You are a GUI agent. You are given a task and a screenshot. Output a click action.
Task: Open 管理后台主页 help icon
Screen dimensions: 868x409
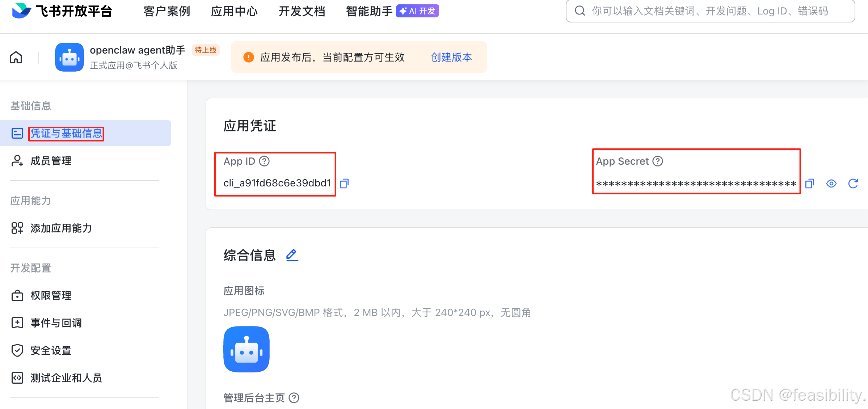click(x=294, y=398)
